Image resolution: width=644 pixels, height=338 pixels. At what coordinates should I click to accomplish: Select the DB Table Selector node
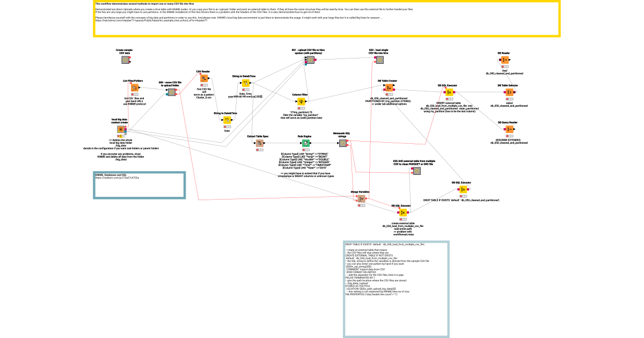[507, 92]
